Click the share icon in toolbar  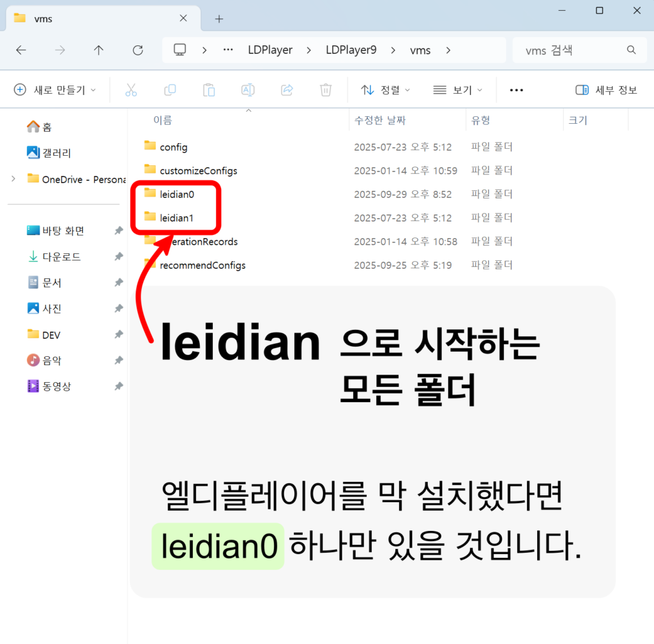tap(287, 90)
